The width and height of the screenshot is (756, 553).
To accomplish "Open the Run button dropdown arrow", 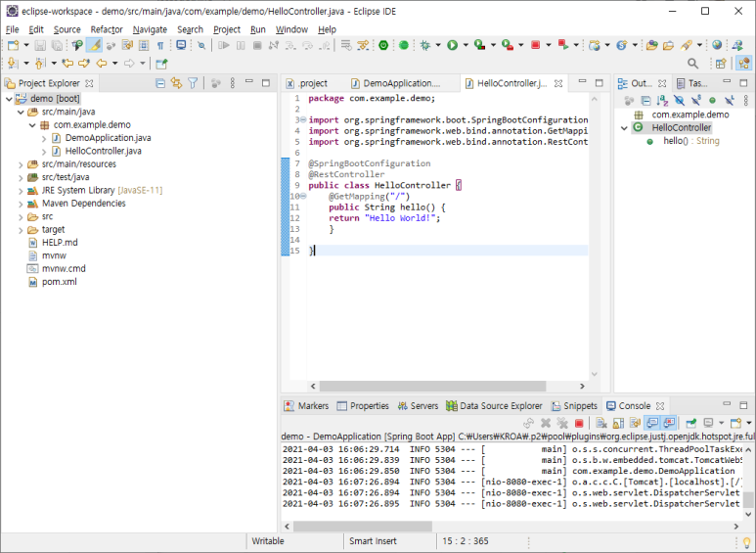I will pyautogui.click(x=466, y=45).
